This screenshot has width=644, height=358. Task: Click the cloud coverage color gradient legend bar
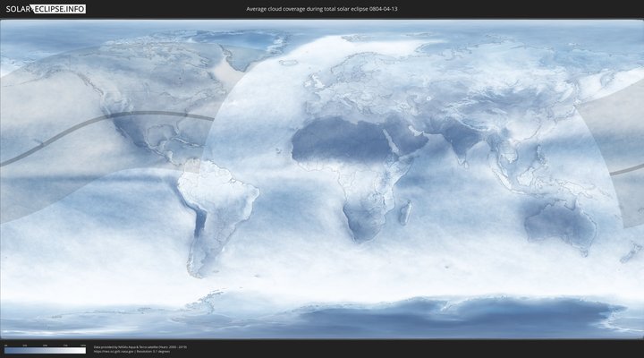(x=45, y=350)
